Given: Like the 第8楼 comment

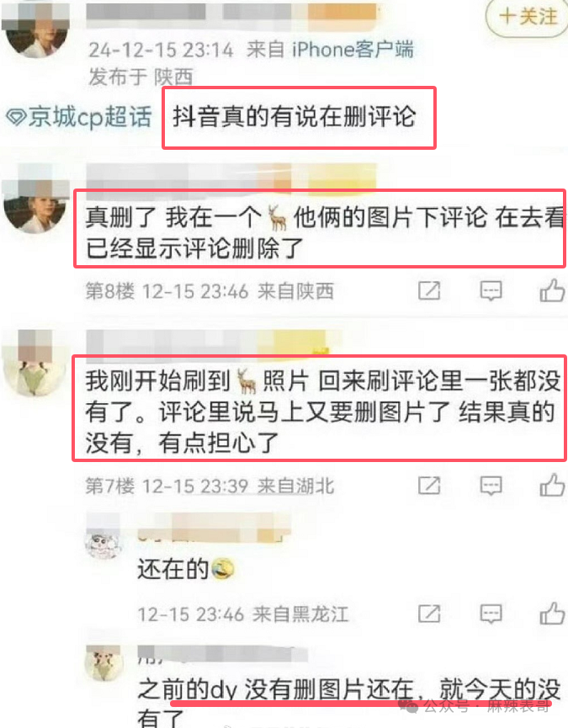Looking at the screenshot, I should coord(552,291).
